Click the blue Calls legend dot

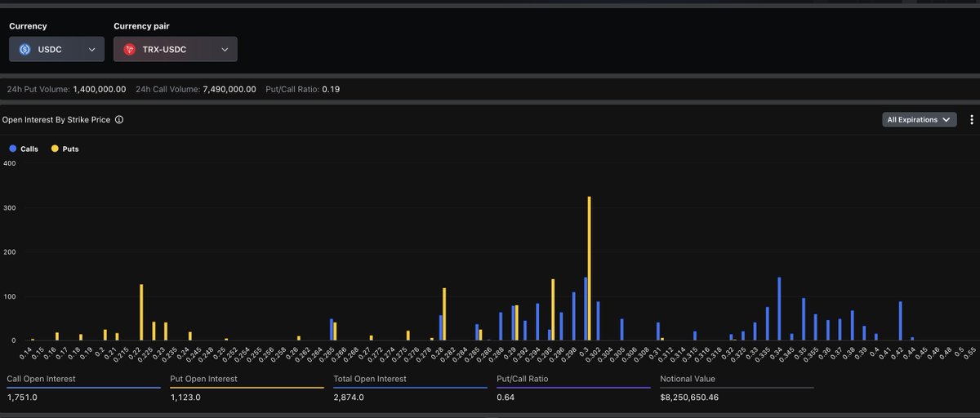click(12, 149)
